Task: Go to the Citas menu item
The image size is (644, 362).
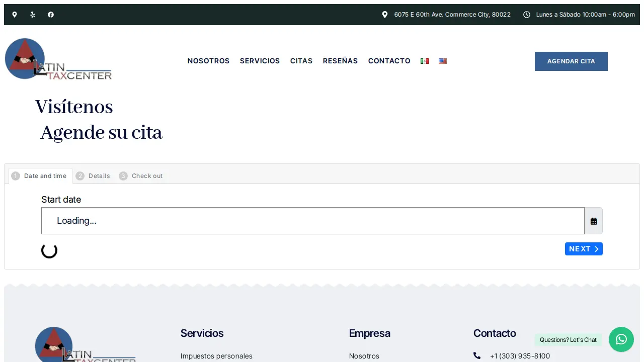Action: (x=301, y=61)
